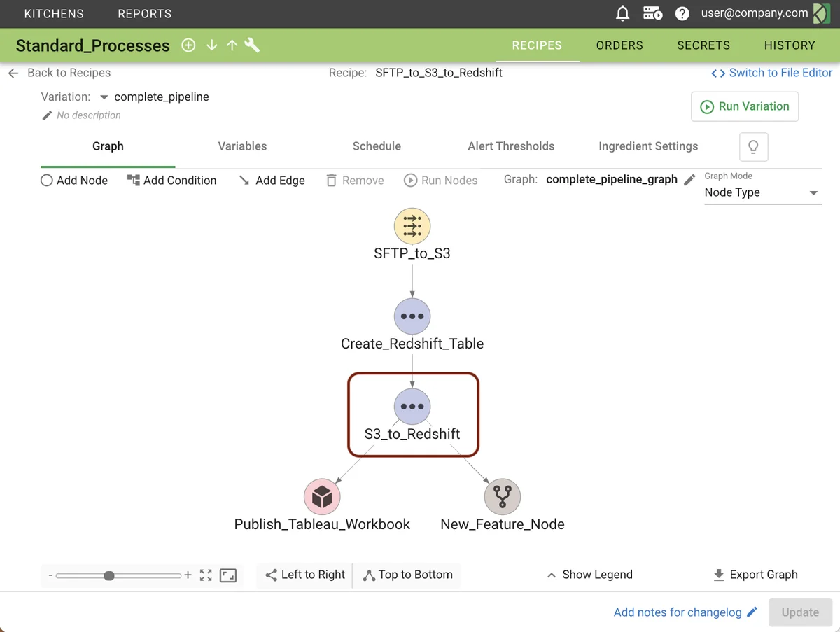Click the plus circle icon beside Standard_Processes

tap(188, 45)
